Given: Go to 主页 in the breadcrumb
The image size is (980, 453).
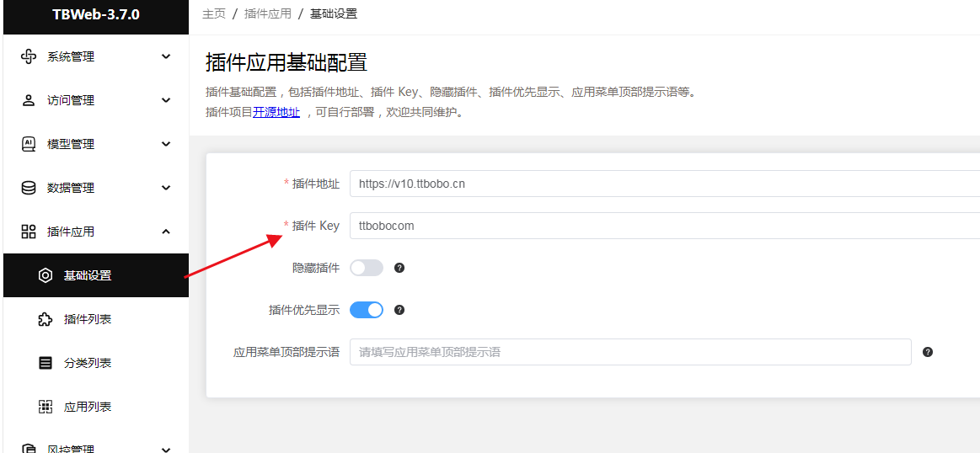Looking at the screenshot, I should click(x=214, y=13).
